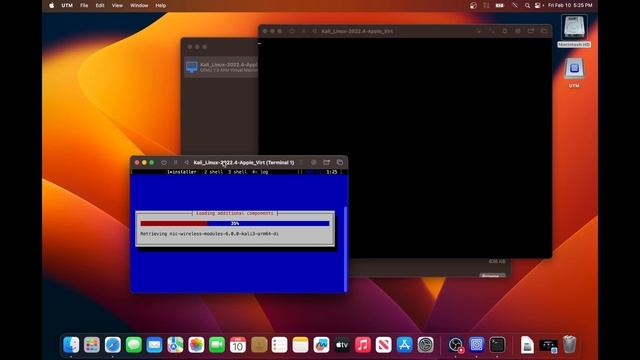Screen dimensions: 640x360
Task: Open the drive image icon in Terminal 1 toolbar
Action: pyautogui.click(x=313, y=162)
